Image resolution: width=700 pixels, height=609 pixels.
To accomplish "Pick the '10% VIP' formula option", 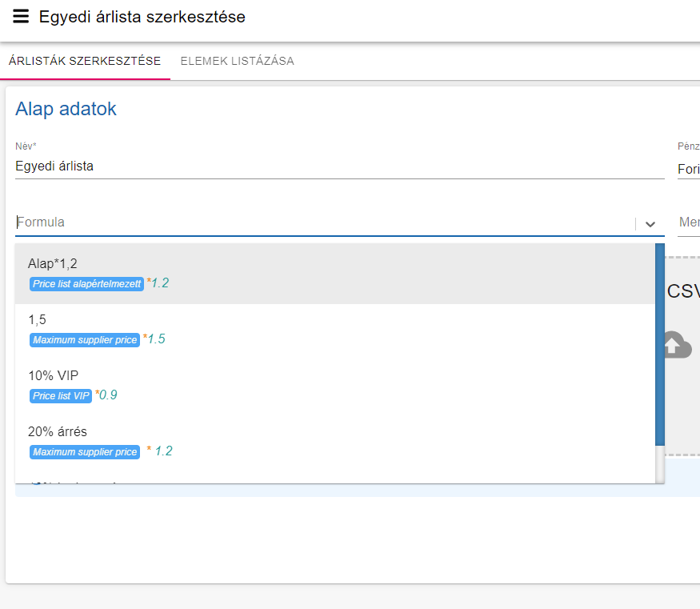I will [x=53, y=375].
